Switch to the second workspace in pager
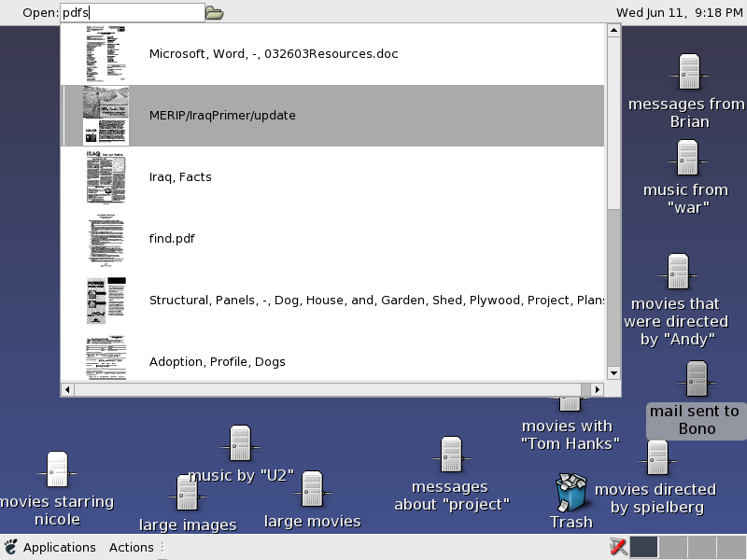747x560 pixels. tap(673, 548)
